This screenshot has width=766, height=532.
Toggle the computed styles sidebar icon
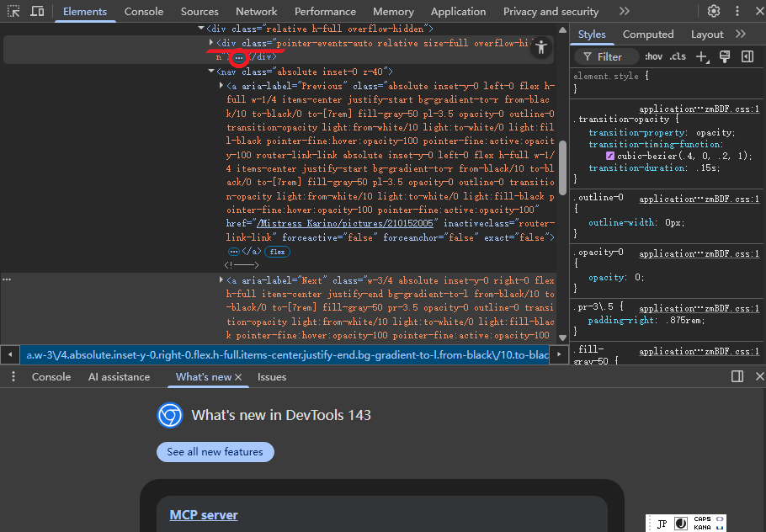coord(747,56)
